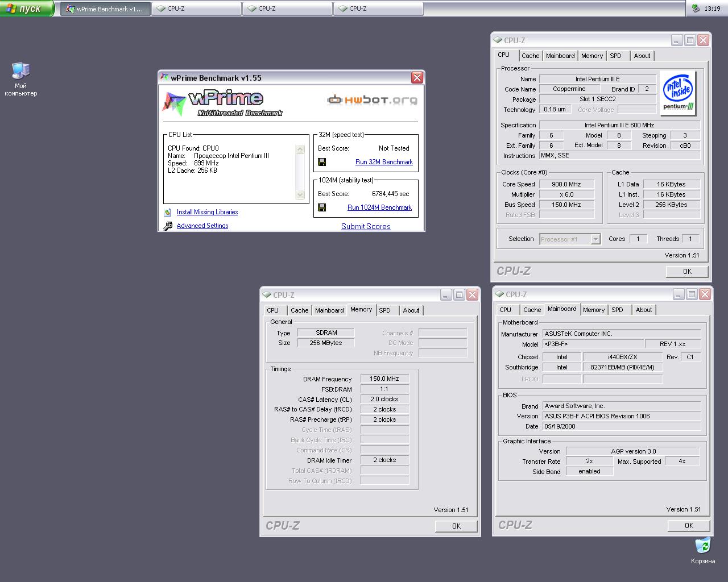This screenshot has height=582, width=728.
Task: Click the system tray network icon
Action: pyautogui.click(x=696, y=8)
